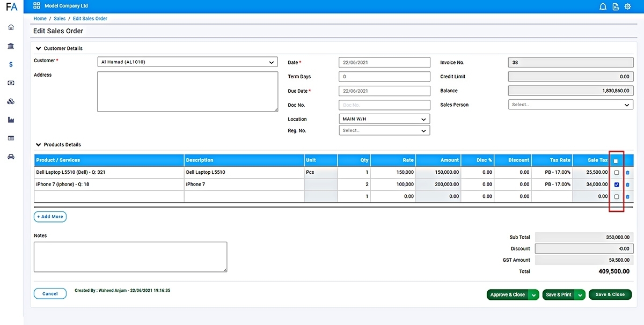Click the Invoice No. field showing 38
Viewport: 644px width, 325px height.
tap(570, 62)
